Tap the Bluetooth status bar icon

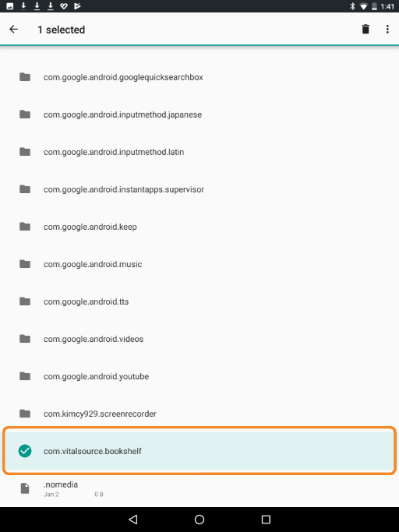[352, 6]
